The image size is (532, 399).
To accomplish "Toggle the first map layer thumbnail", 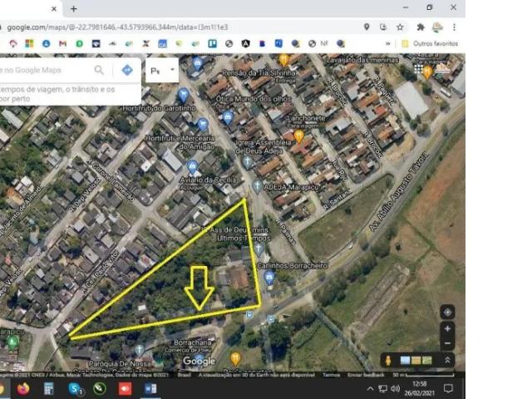I will point(406,360).
